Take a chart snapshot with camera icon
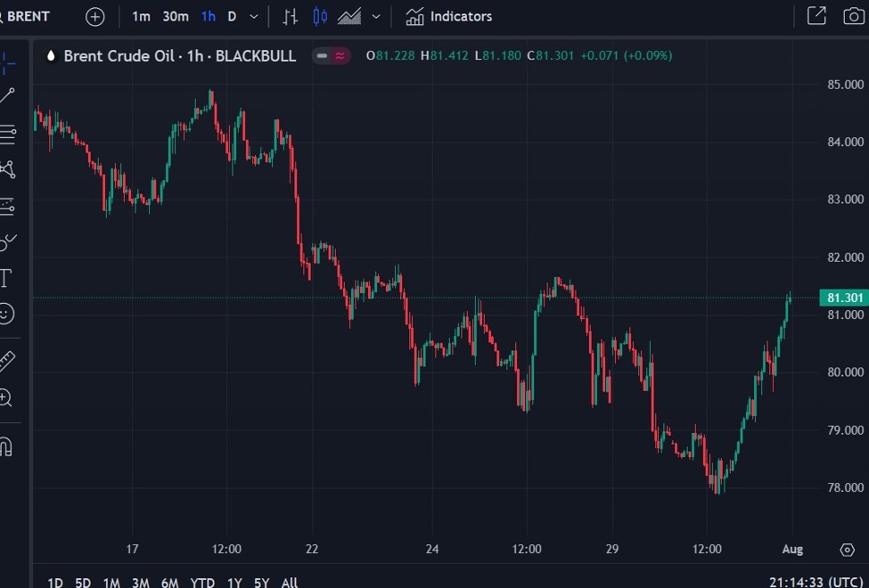The width and height of the screenshot is (869, 588). coord(852,16)
